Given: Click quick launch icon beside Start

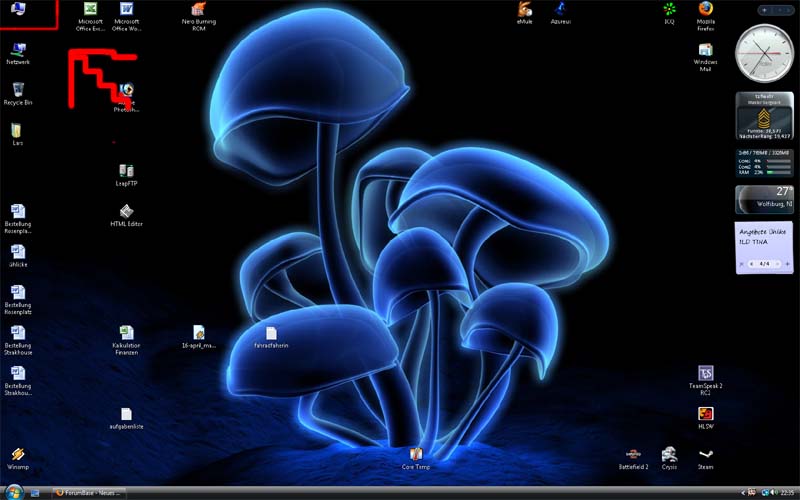Looking at the screenshot, I should pos(35,493).
